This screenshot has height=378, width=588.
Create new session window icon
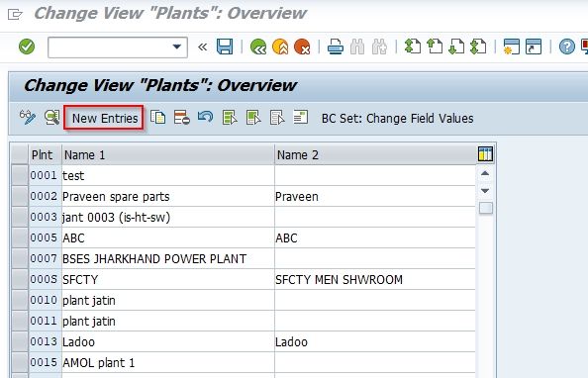(x=512, y=47)
